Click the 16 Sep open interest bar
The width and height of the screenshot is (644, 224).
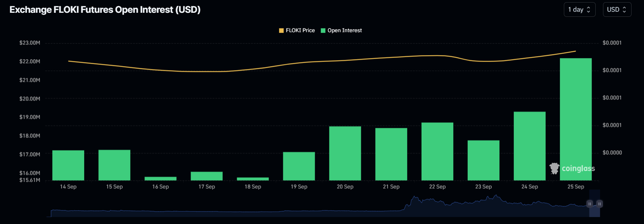pyautogui.click(x=160, y=179)
